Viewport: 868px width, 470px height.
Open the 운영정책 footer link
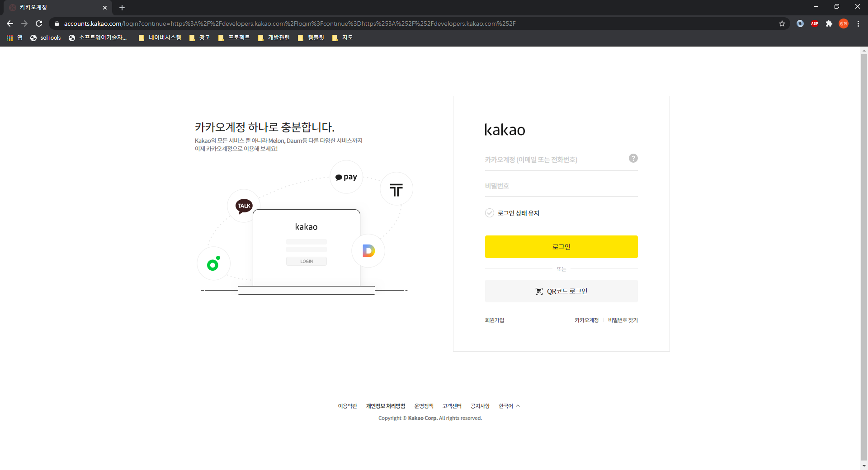tap(424, 406)
